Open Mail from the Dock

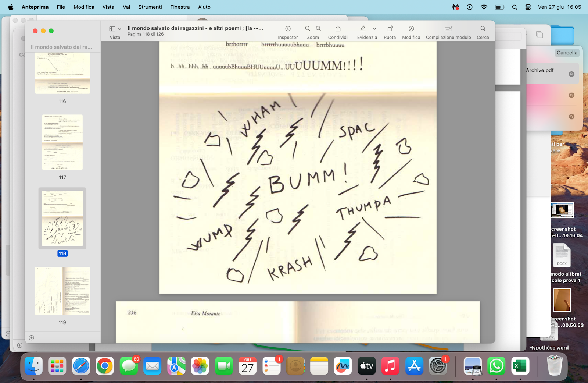tap(153, 366)
